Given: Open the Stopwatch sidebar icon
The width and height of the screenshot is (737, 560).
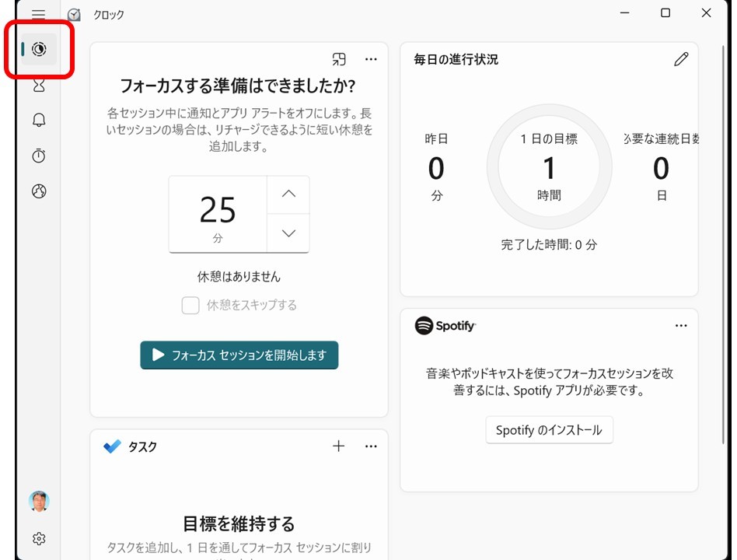Looking at the screenshot, I should tap(39, 156).
